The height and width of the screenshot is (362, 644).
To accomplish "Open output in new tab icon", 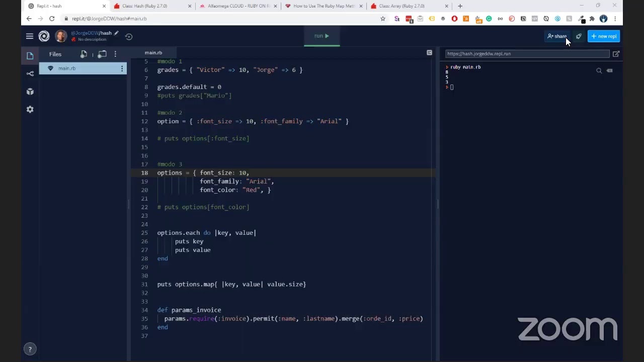I will click(616, 54).
